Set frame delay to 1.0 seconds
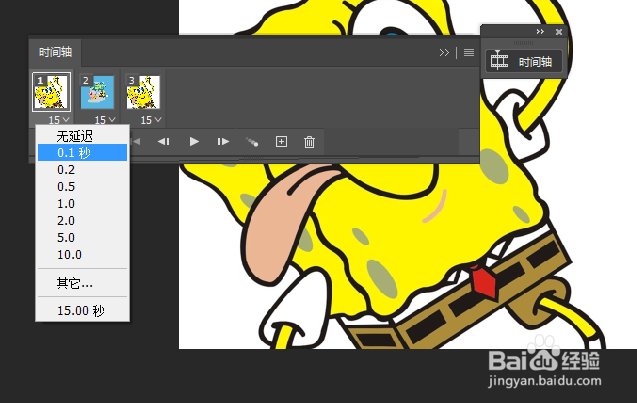The width and height of the screenshot is (637, 403). [82, 204]
